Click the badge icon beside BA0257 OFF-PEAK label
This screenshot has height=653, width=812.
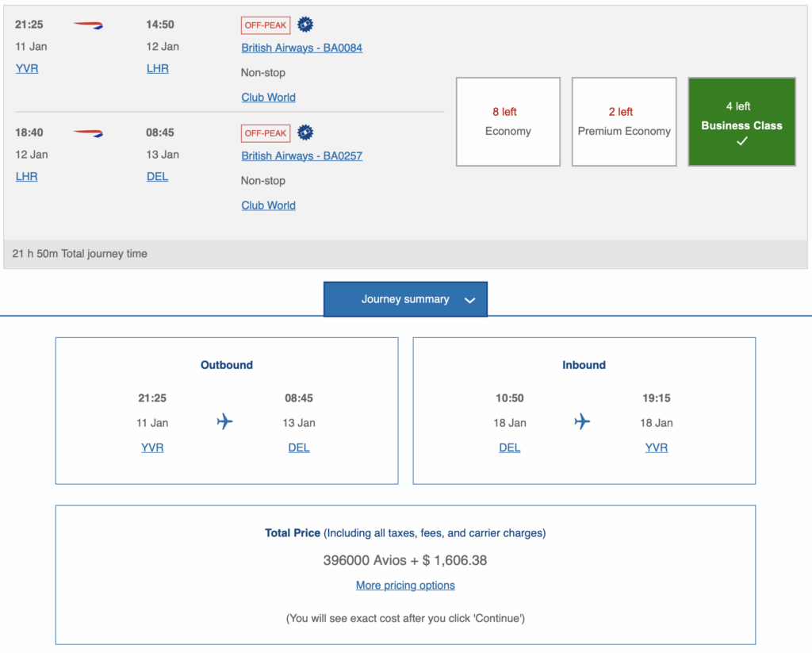(305, 133)
